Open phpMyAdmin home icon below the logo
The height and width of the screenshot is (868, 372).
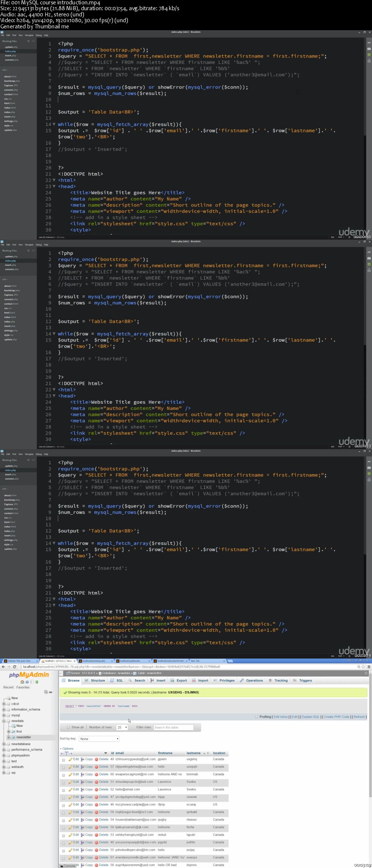tap(23, 682)
